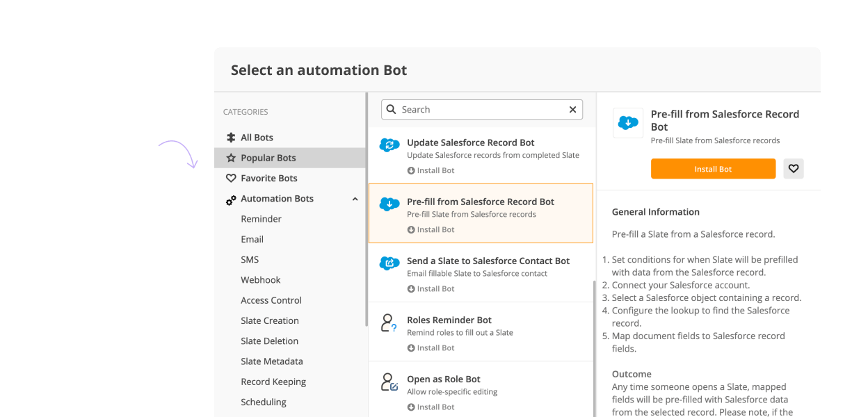This screenshot has height=417, width=868.
Task: Install the Roles Reminder Bot from list
Action: coord(431,348)
